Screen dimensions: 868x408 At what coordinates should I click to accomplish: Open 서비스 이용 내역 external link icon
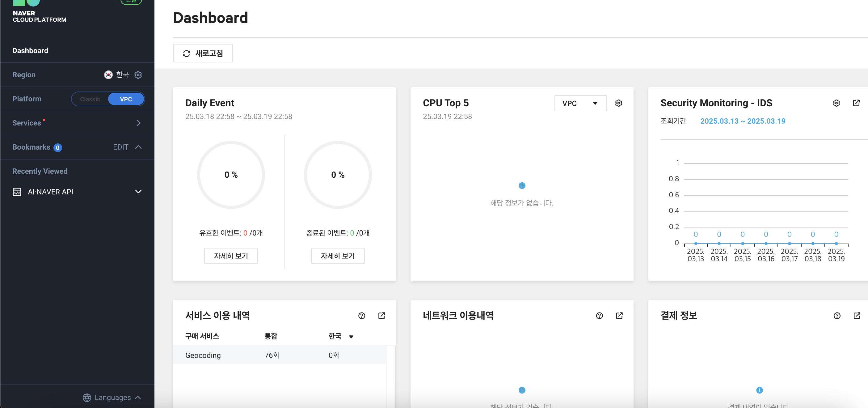(x=381, y=316)
